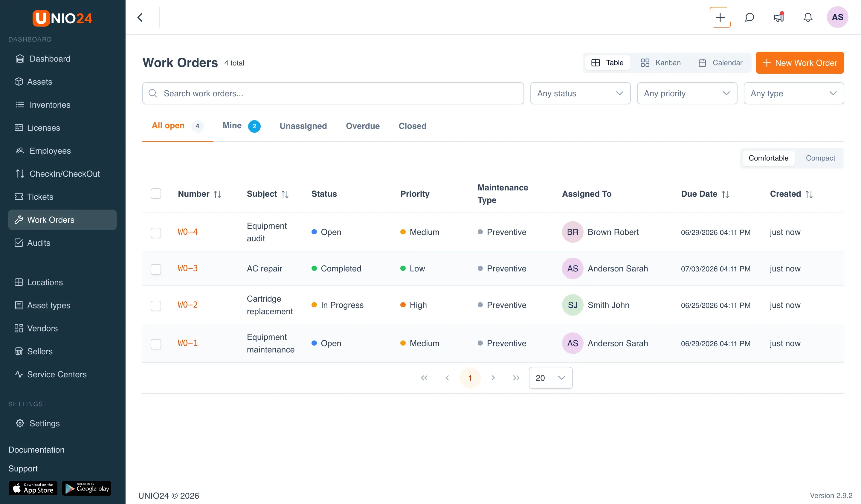Open the chat messages icon
861x504 pixels.
[749, 17]
